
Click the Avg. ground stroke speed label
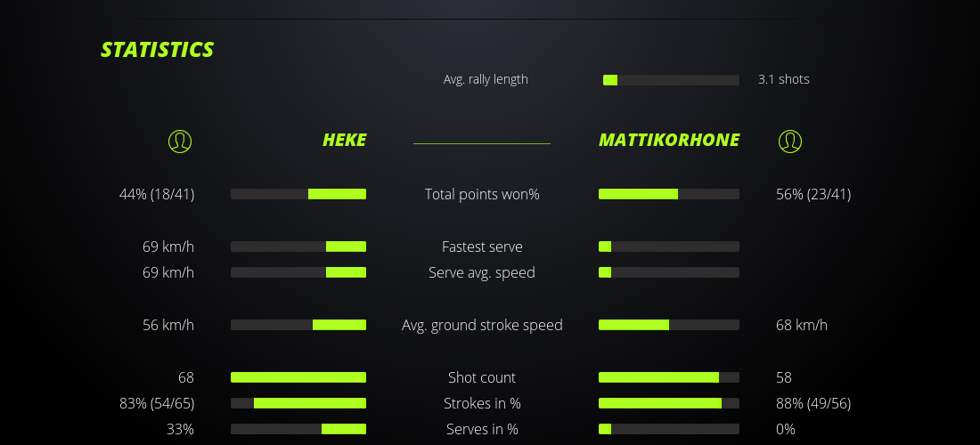click(x=482, y=325)
